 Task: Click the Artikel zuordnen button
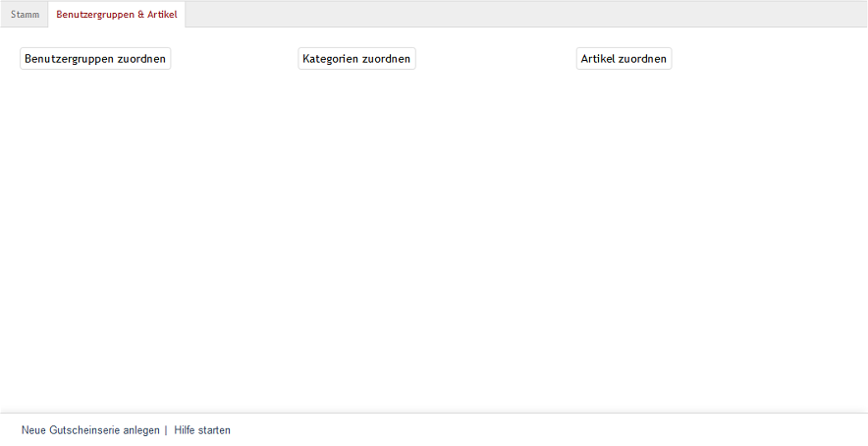point(624,59)
